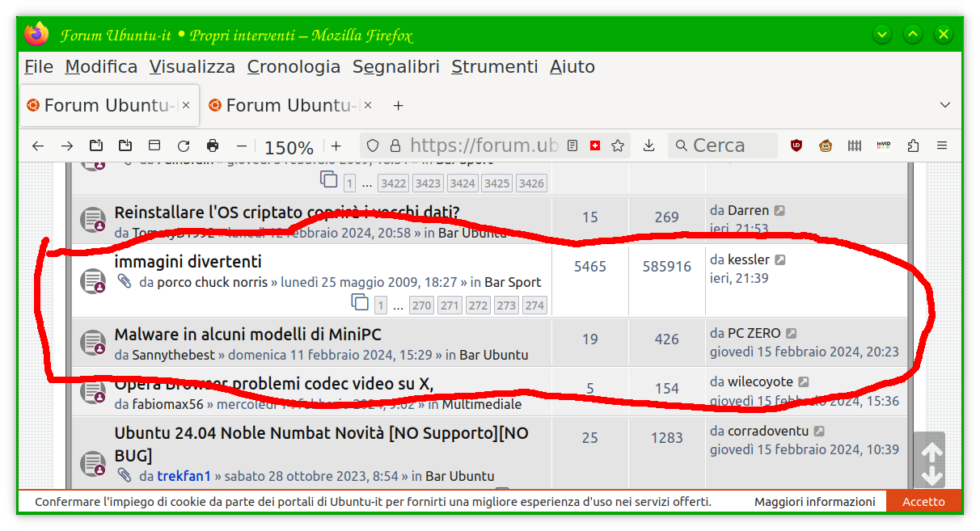Go to page 3426 of the topic
The image size is (980, 531).
531,183
